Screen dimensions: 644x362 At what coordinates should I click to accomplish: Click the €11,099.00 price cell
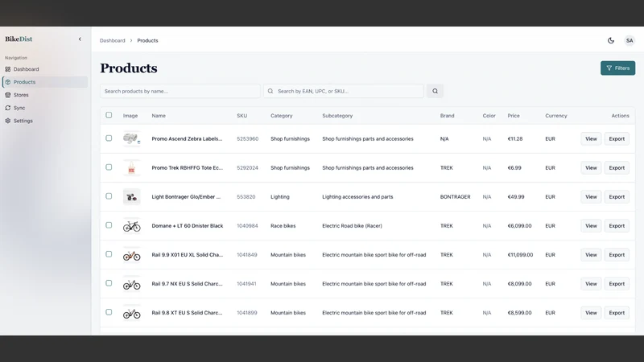coord(520,255)
